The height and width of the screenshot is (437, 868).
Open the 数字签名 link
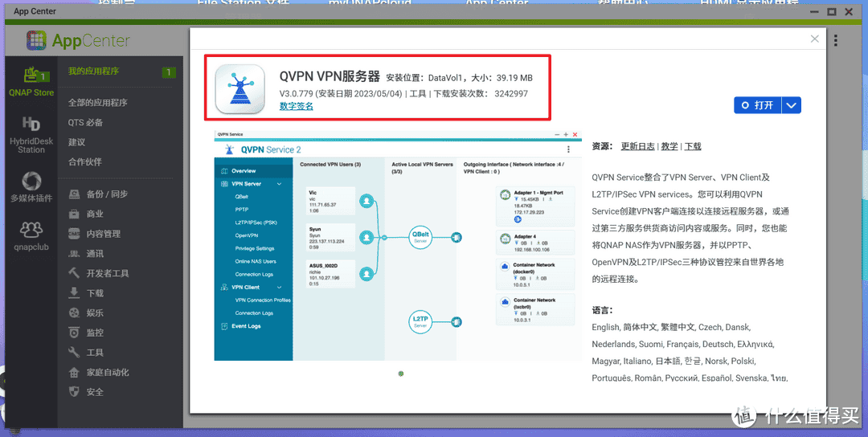pos(296,106)
